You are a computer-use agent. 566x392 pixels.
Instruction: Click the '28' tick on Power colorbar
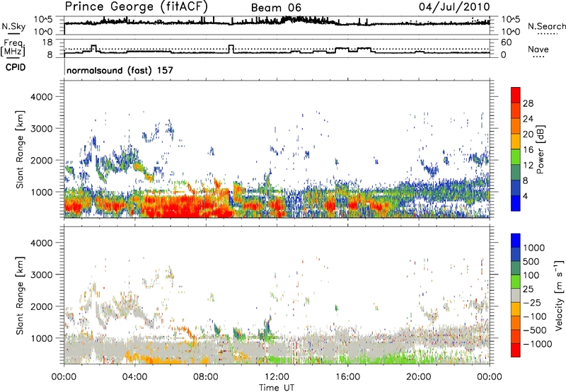pyautogui.click(x=528, y=103)
